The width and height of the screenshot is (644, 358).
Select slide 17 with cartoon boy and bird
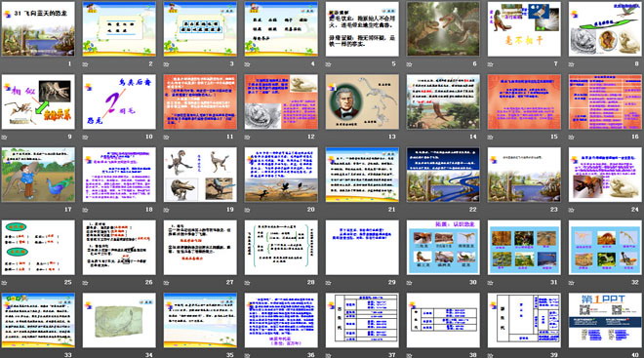[x=38, y=175]
